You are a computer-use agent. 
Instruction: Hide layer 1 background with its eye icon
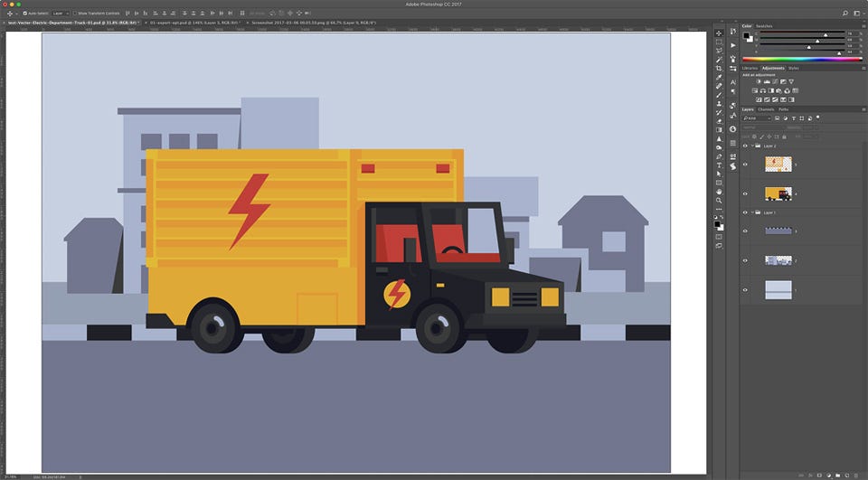coord(745,289)
